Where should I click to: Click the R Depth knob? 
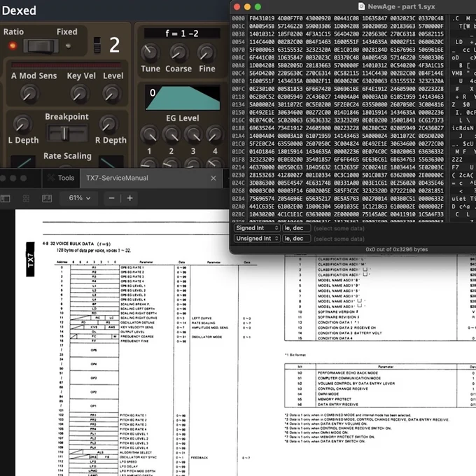108,124
